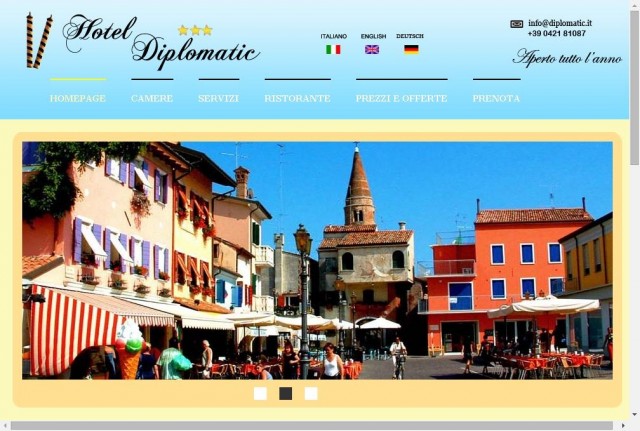Screen dimensions: 640x431
Task: Click the Italian flag icon
Action: 333,49
